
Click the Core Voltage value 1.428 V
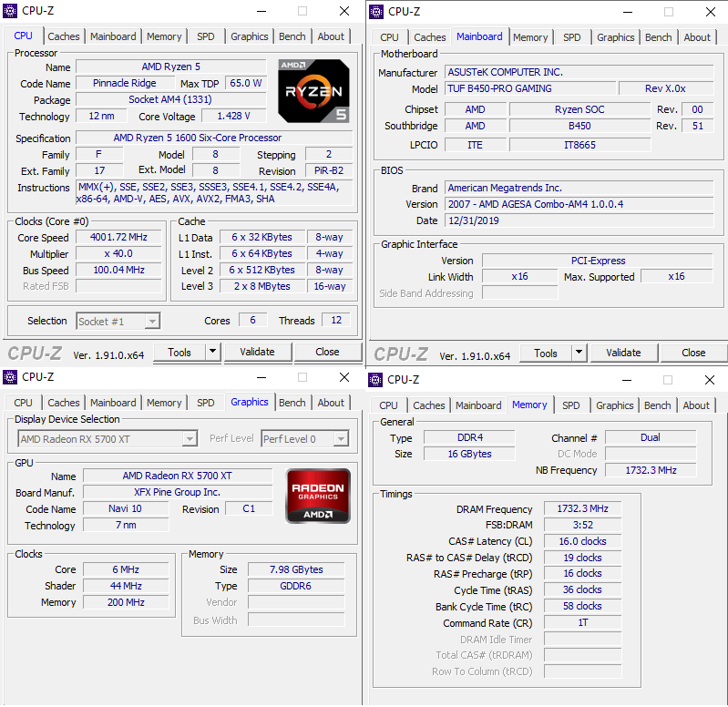click(x=234, y=116)
